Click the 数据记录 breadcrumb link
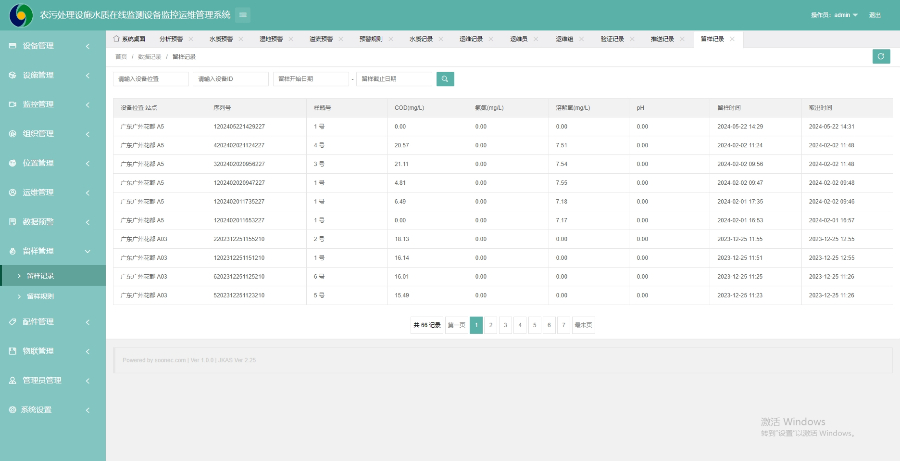This screenshot has height=461, width=900. point(149,57)
